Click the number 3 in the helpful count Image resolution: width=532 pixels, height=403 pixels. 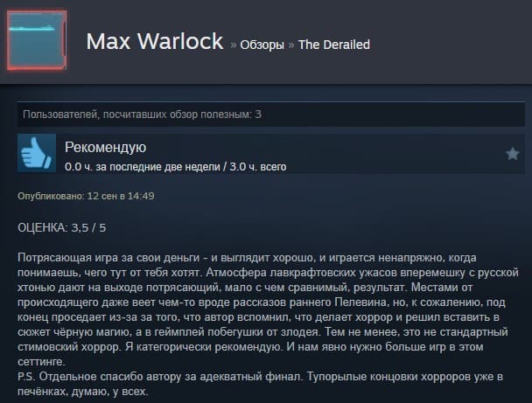(x=258, y=115)
